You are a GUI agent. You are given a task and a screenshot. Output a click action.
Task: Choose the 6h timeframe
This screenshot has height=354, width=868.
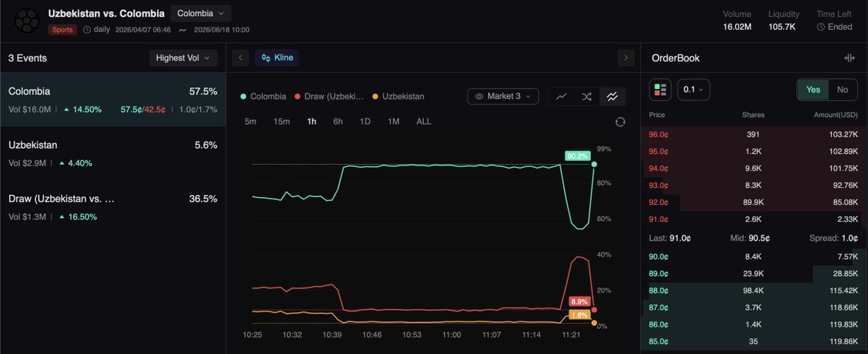coord(338,121)
